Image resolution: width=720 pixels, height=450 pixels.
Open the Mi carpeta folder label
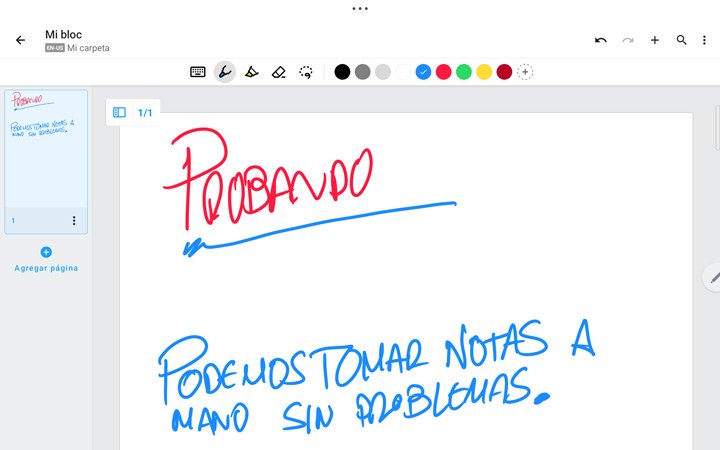pyautogui.click(x=88, y=48)
